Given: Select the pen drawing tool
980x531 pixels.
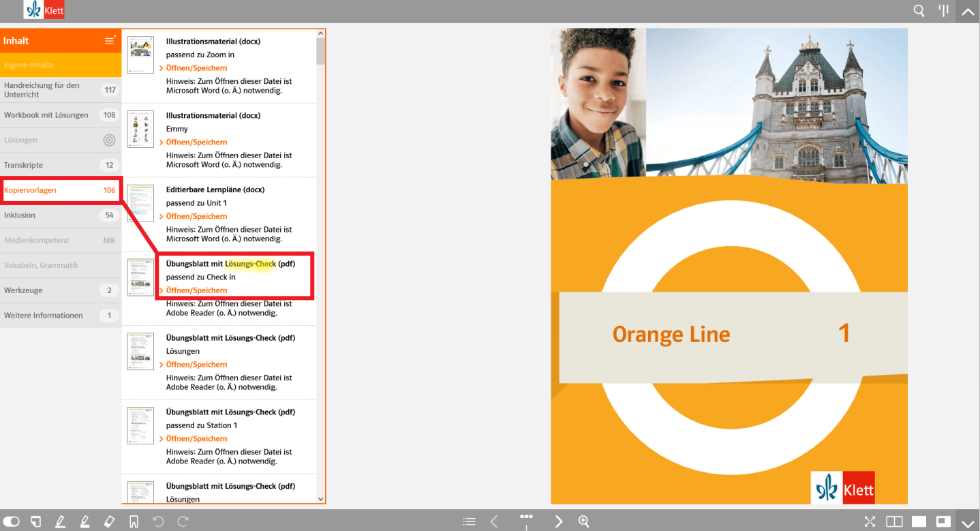Looking at the screenshot, I should pyautogui.click(x=60, y=521).
